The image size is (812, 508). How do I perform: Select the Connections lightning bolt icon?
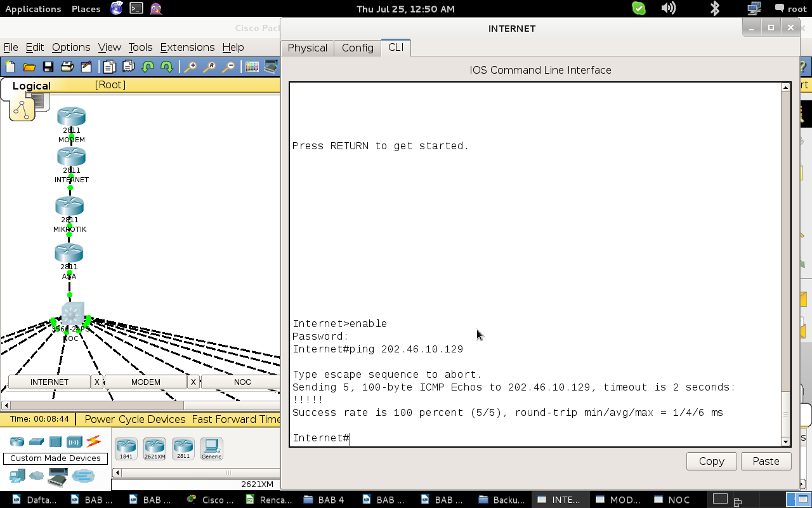(x=94, y=441)
